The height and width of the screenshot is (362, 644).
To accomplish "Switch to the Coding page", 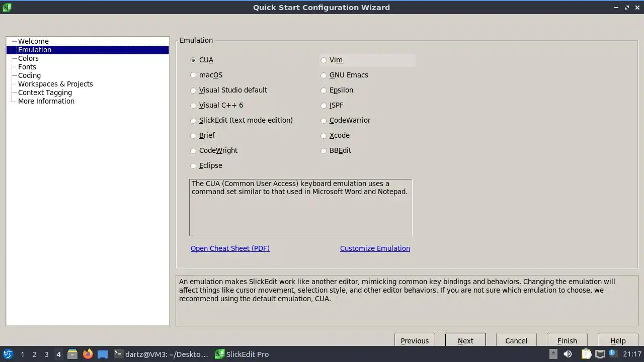I will [x=29, y=75].
